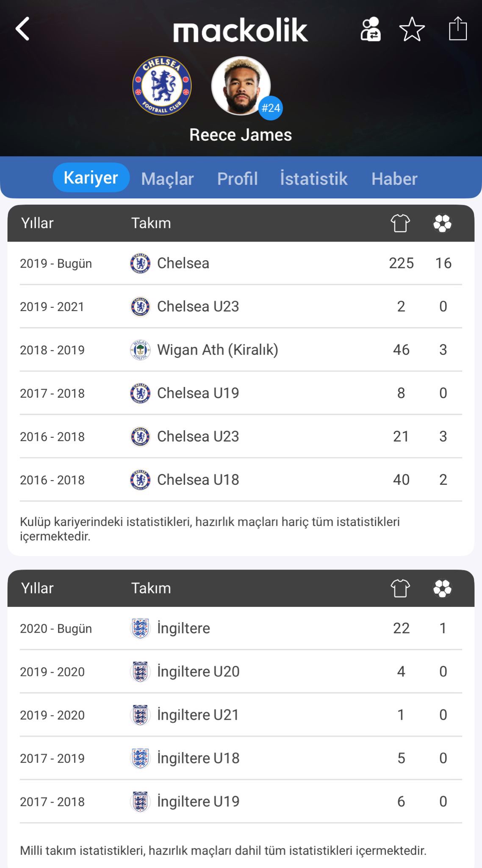This screenshot has width=482, height=868.
Task: Tap the mackolik logo
Action: click(241, 30)
